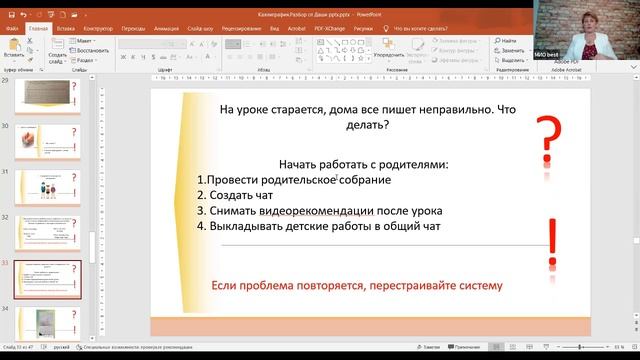
Task: Click the Undo arrow icon
Action: pyautogui.click(x=23, y=15)
